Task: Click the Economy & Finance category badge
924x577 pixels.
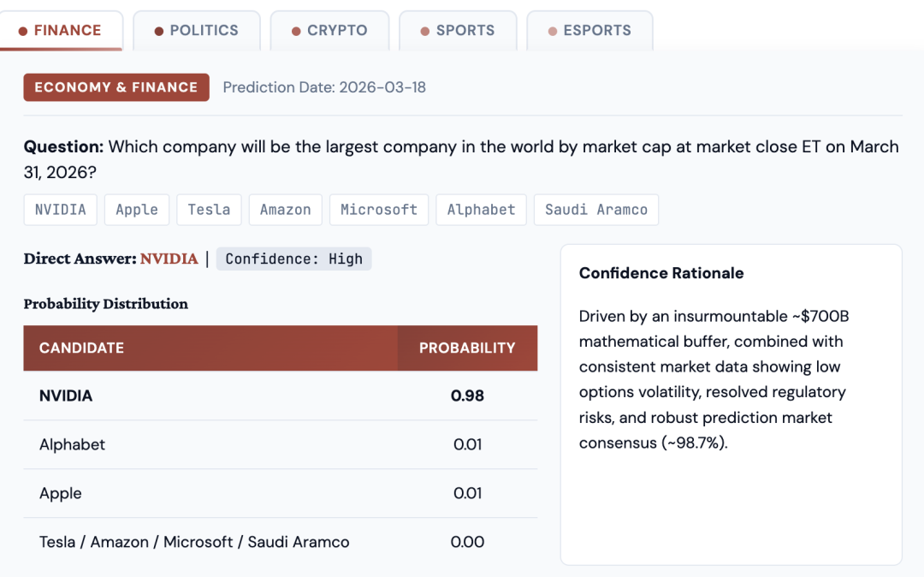Action: [116, 87]
